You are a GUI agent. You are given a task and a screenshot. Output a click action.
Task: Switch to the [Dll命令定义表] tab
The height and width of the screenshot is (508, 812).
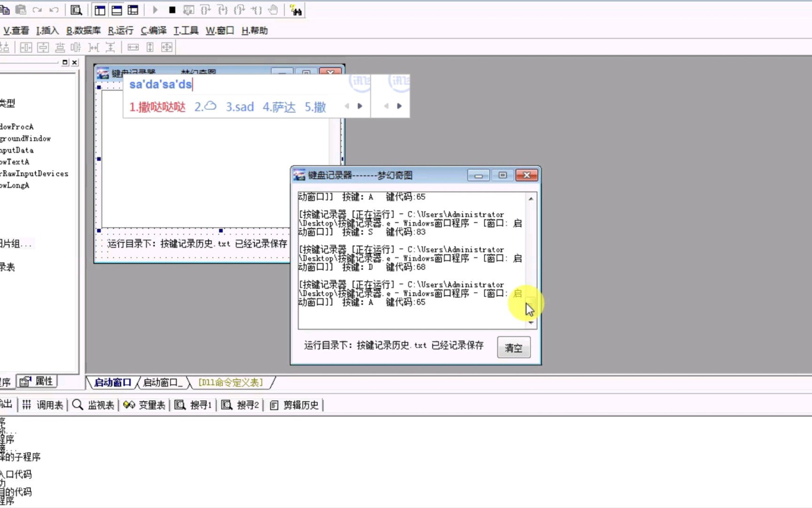click(230, 382)
